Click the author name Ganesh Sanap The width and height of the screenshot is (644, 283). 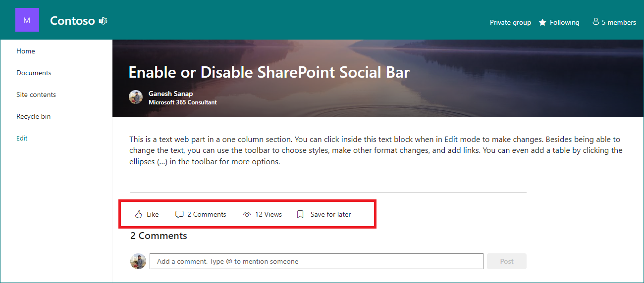point(171,94)
